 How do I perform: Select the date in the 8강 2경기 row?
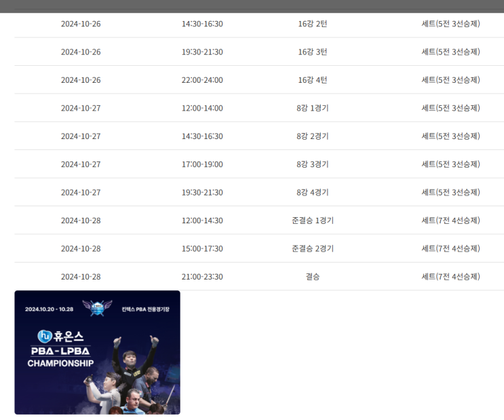click(x=81, y=136)
